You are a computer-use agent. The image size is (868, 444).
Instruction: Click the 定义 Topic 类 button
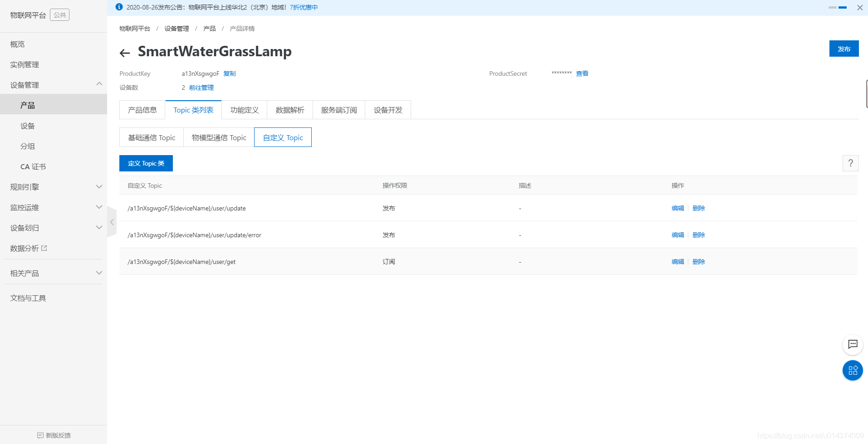(x=146, y=163)
